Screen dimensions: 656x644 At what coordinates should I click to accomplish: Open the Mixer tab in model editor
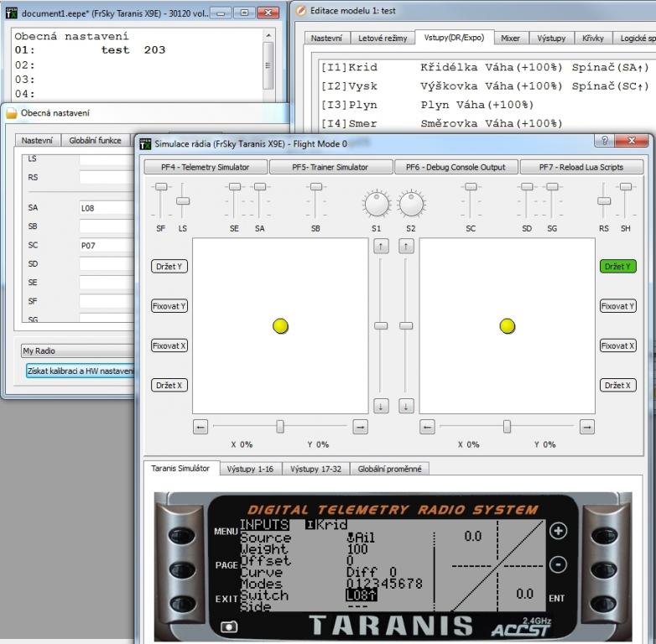pos(510,39)
